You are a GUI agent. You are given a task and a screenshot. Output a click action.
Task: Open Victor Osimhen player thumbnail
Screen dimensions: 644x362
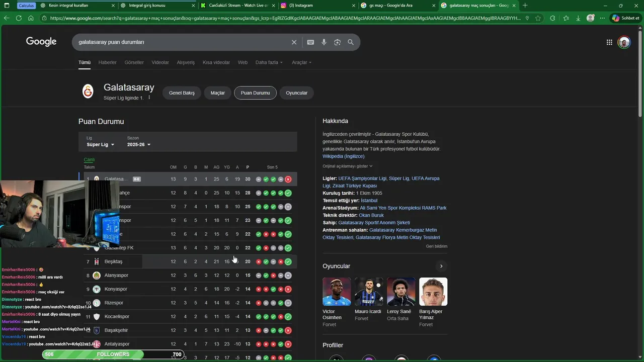point(337,292)
